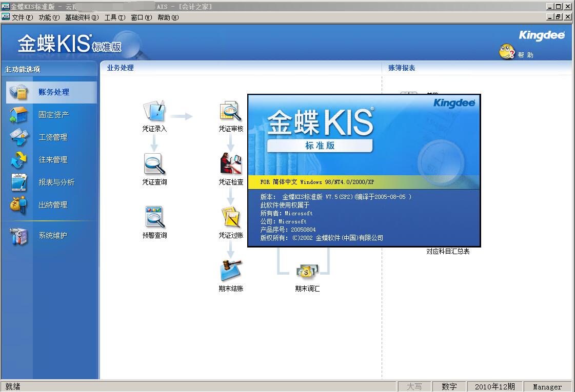
Task: Switch to 往来管理 module
Action: tap(53, 160)
